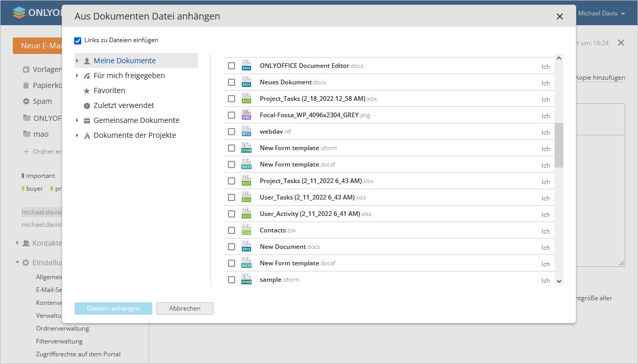The width and height of the screenshot is (638, 364).
Task: Click the buyer tag label
Action: [34, 189]
